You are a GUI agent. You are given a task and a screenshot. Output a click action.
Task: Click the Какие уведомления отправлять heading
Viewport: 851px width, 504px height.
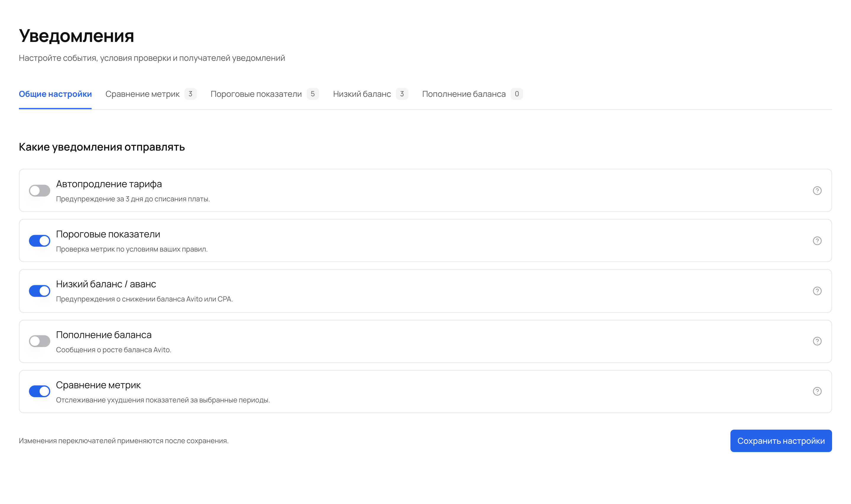(102, 147)
